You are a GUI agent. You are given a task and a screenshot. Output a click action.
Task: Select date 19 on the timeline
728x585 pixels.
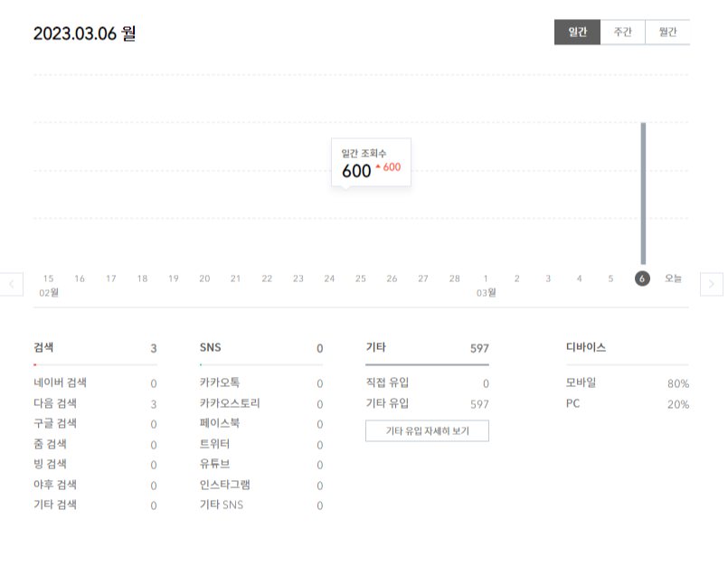click(x=173, y=278)
